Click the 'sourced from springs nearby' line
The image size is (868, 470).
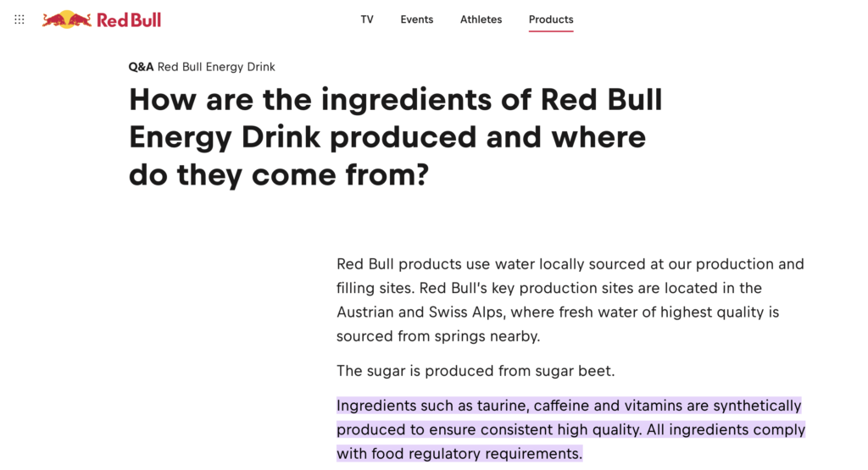pyautogui.click(x=437, y=336)
